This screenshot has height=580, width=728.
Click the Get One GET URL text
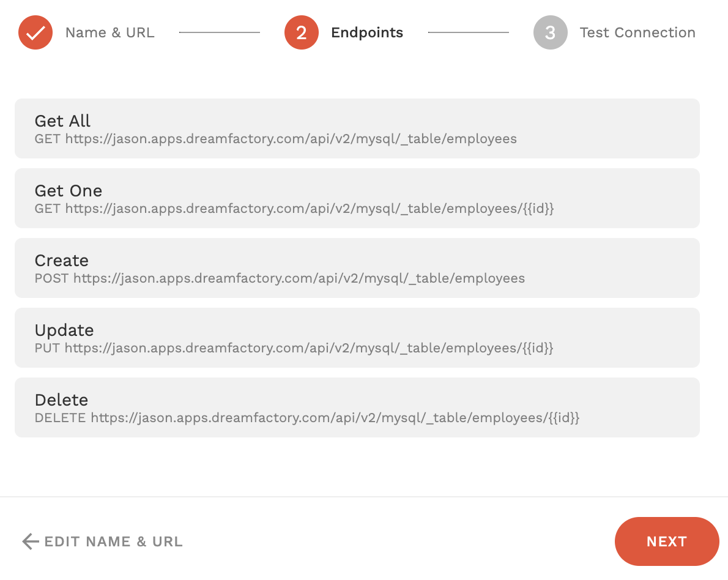[x=294, y=209]
